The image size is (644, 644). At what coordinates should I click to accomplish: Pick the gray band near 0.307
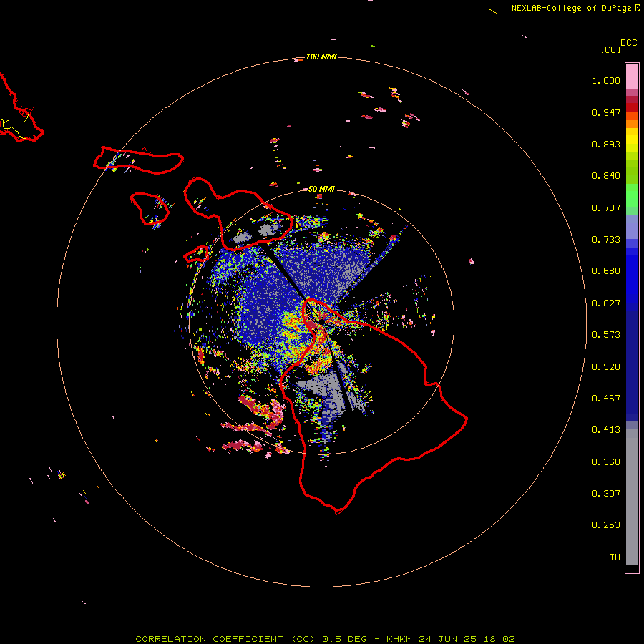632,497
